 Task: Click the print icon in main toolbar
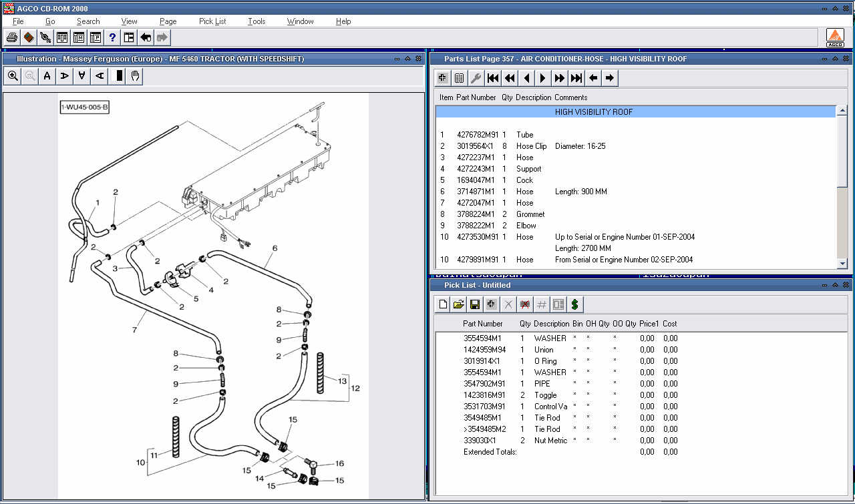(x=12, y=37)
